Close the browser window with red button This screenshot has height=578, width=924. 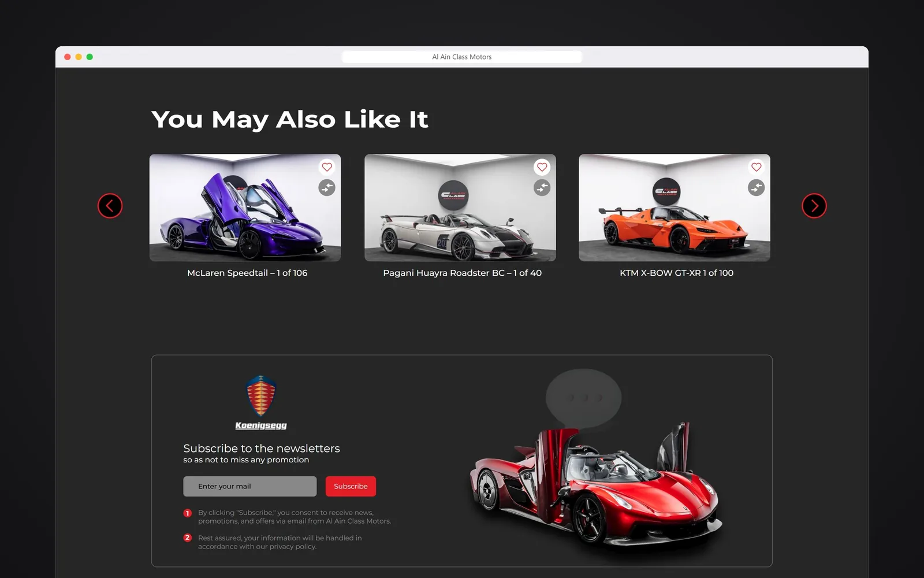pos(68,57)
